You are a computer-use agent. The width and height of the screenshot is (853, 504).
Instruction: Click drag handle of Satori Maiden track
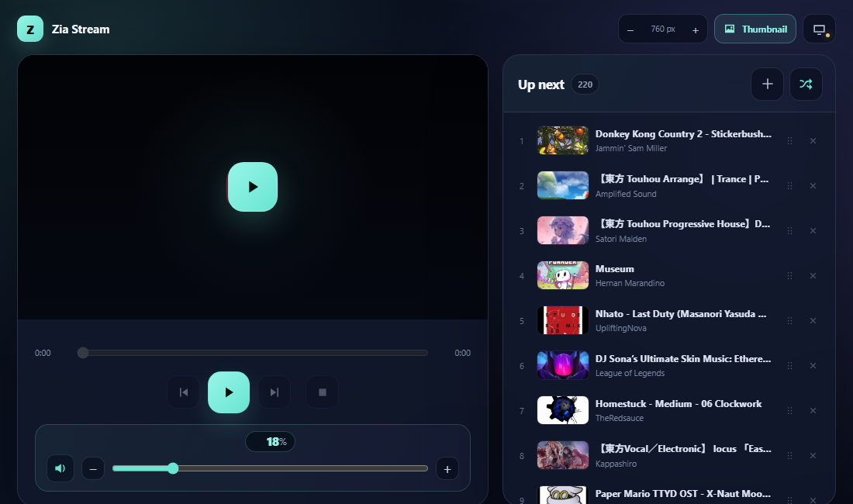click(x=789, y=230)
